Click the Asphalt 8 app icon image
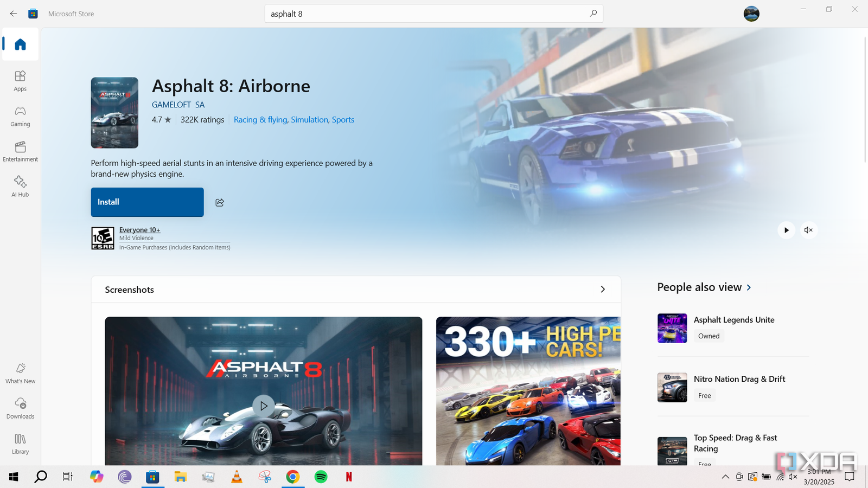 click(x=114, y=113)
